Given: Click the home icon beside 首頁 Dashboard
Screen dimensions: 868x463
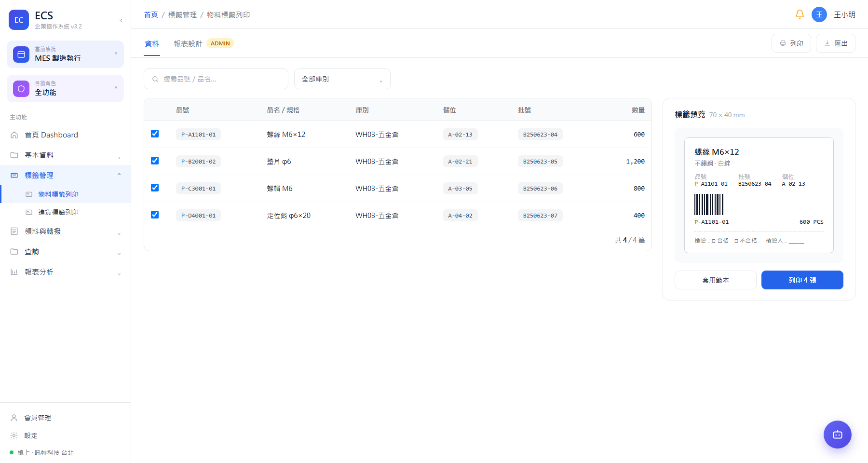Looking at the screenshot, I should [14, 135].
